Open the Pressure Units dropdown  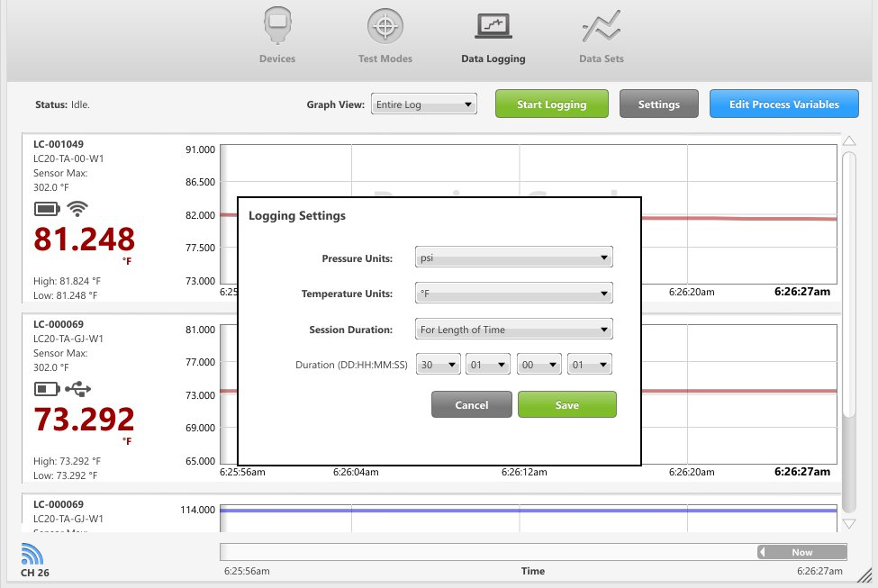point(514,258)
